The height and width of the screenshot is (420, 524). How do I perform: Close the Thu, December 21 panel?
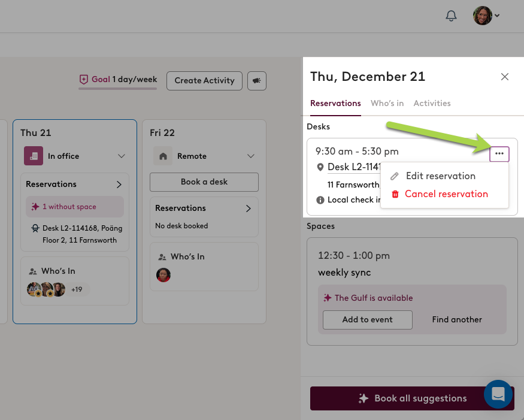click(505, 77)
